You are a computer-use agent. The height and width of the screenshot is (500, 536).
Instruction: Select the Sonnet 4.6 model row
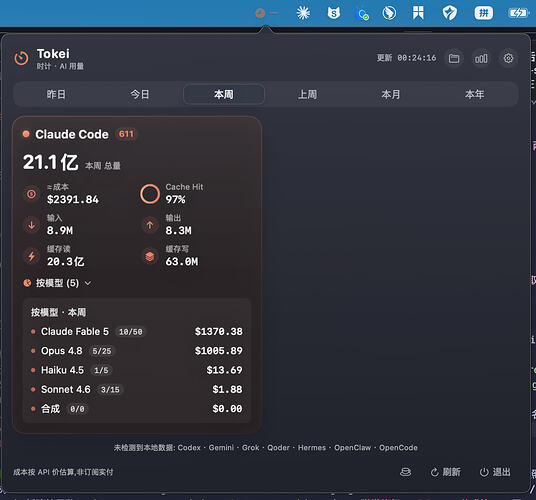click(137, 390)
